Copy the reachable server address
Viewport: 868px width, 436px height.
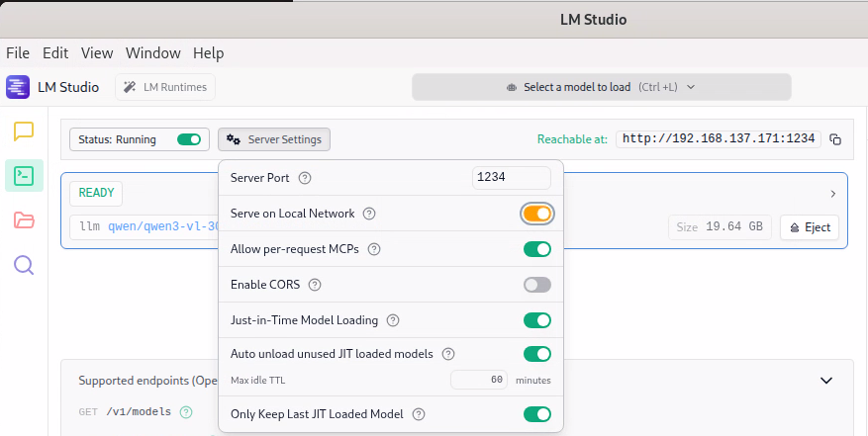(x=835, y=139)
